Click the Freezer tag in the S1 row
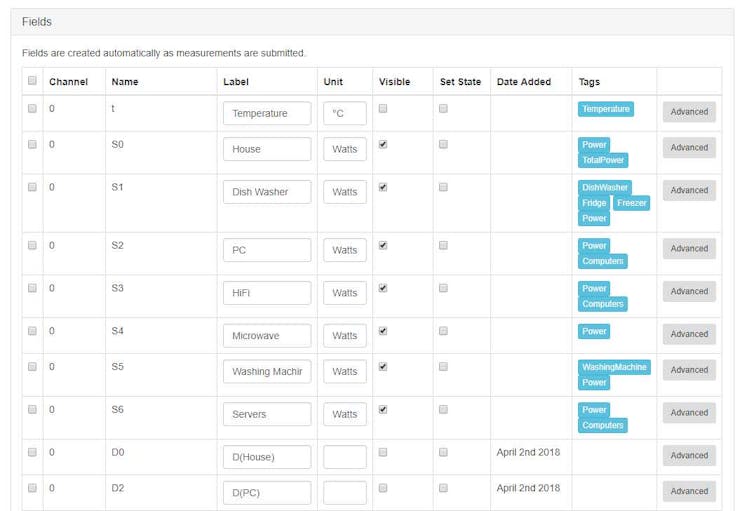Viewport: 740px width, 511px height. coord(631,203)
